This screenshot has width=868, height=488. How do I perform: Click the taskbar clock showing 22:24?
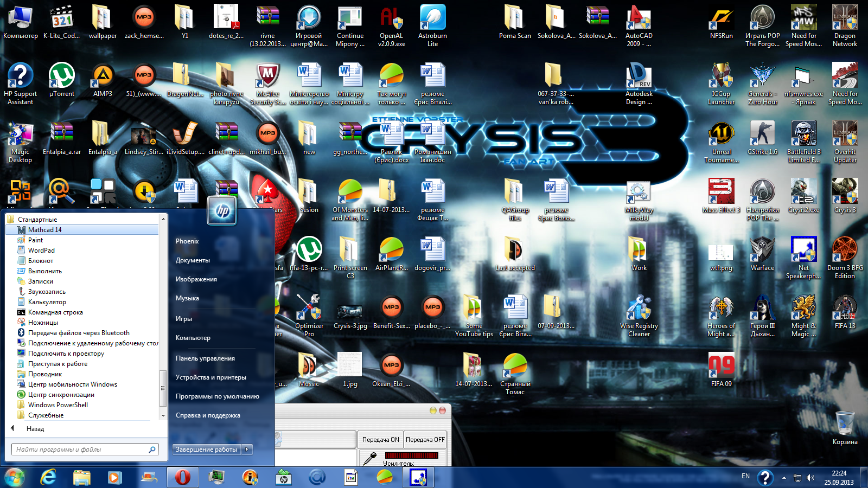click(839, 477)
